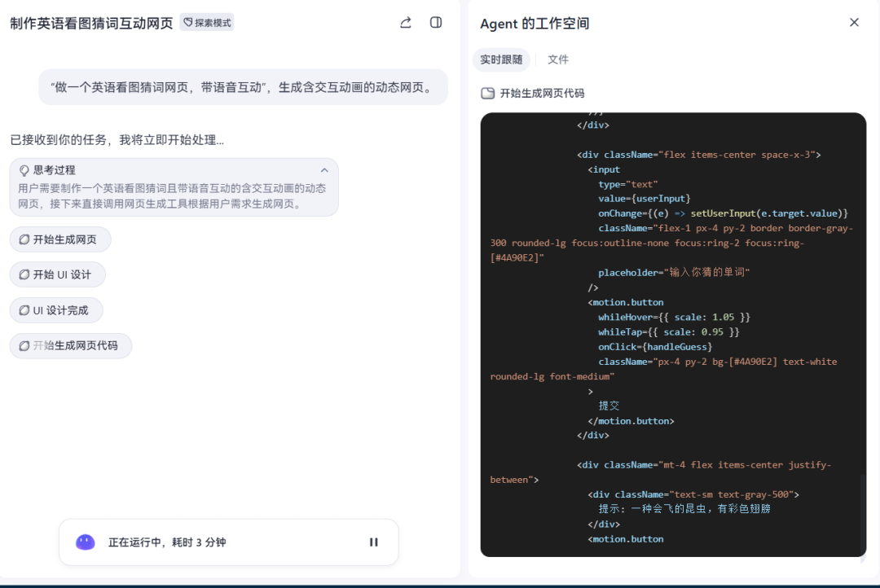Image resolution: width=880 pixels, height=588 pixels.
Task: Toggle the 探索模式 badge
Action: (x=206, y=22)
